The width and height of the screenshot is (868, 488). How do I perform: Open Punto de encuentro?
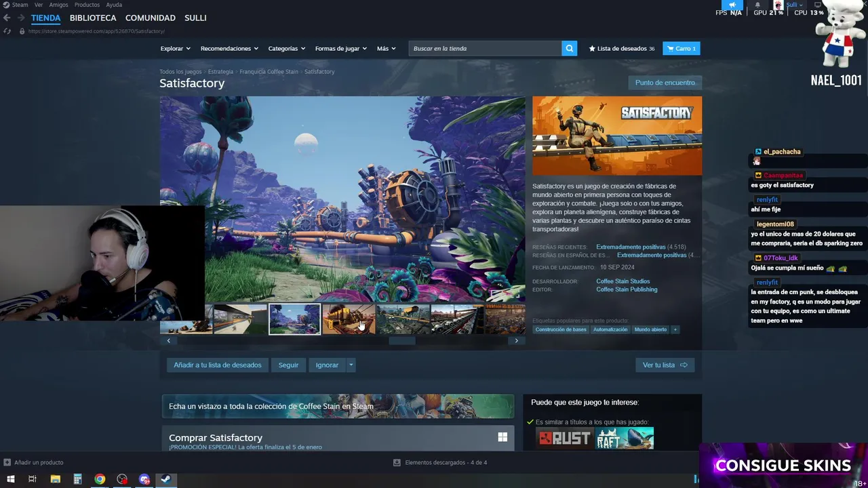665,83
